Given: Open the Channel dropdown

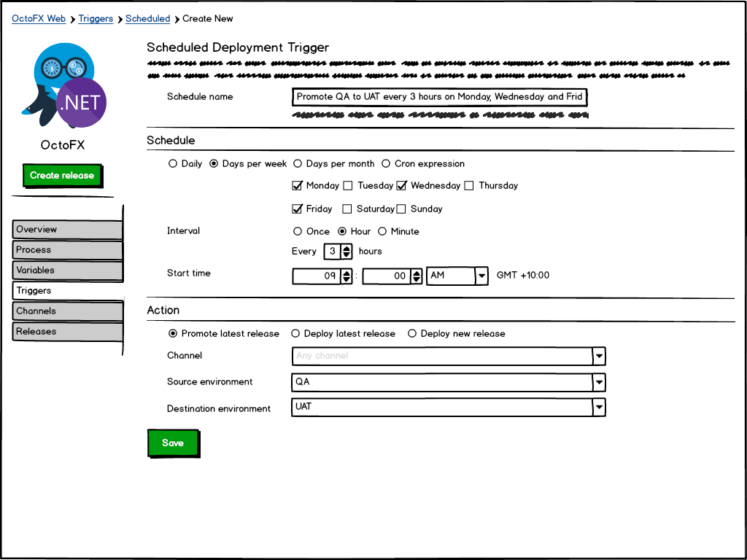Looking at the screenshot, I should [598, 356].
